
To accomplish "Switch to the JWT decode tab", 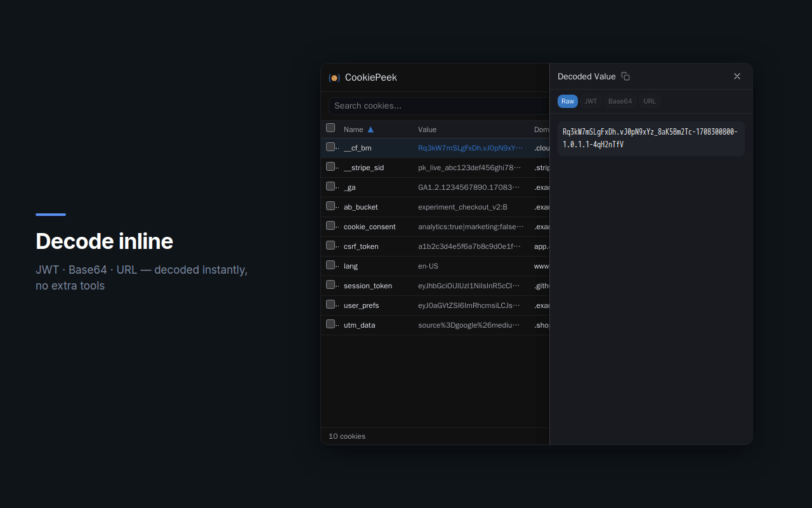I will tap(591, 101).
